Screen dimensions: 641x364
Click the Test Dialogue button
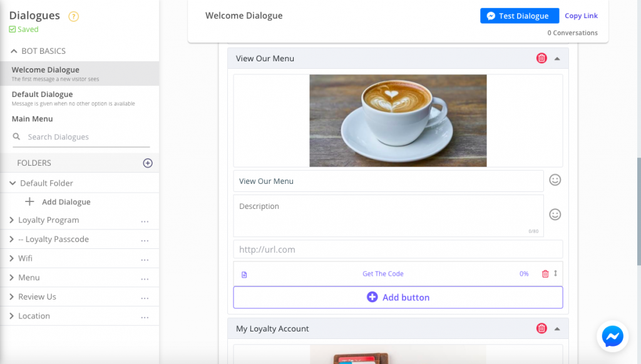[x=519, y=15]
